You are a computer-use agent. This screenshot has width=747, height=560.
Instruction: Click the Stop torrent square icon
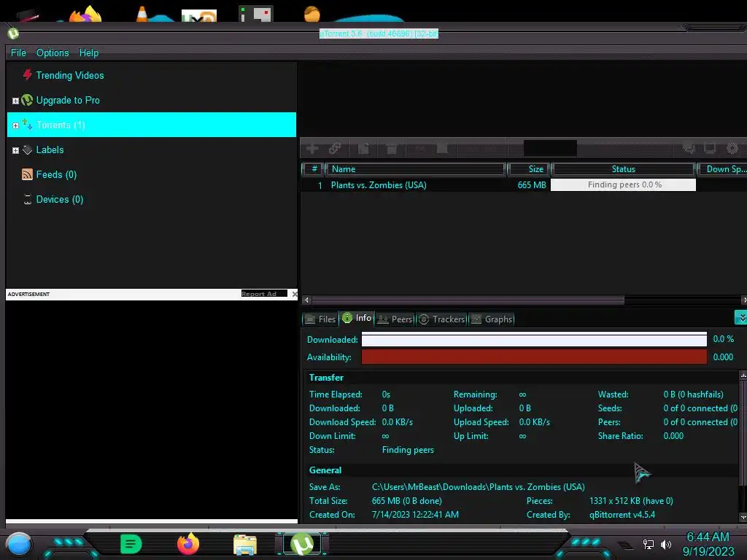tap(442, 149)
